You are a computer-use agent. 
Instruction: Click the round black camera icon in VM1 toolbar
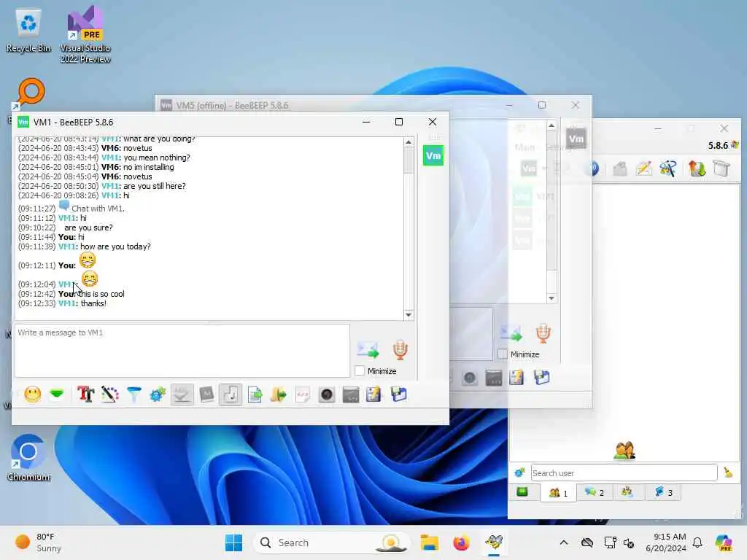327,394
